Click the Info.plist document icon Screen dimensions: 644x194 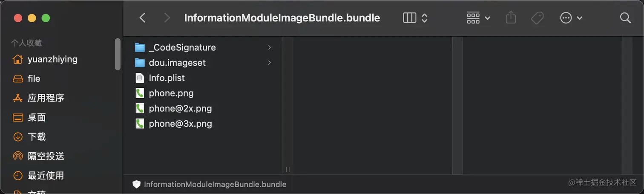click(140, 78)
